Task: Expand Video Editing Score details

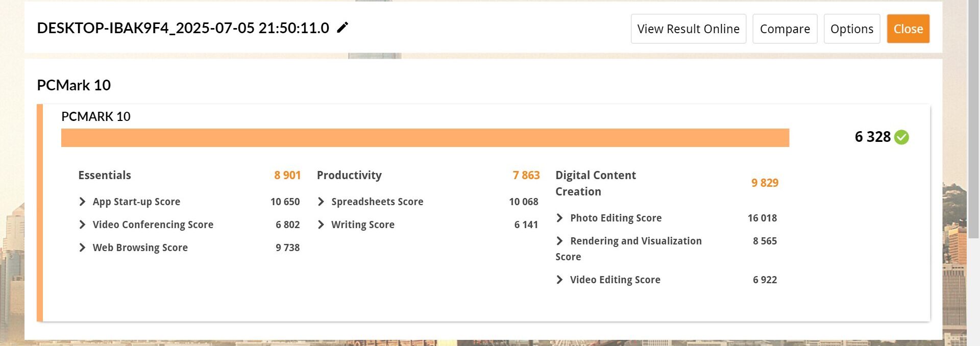Action: coord(560,280)
